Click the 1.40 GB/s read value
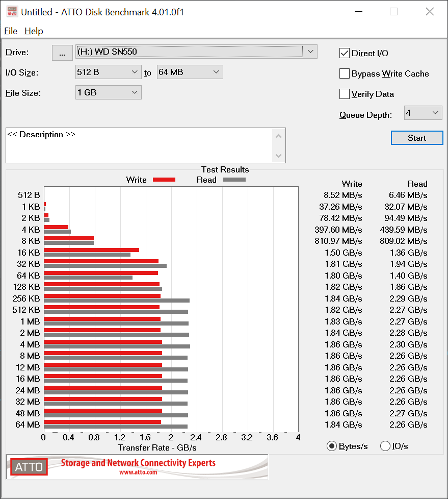The image size is (448, 499). 409,276
